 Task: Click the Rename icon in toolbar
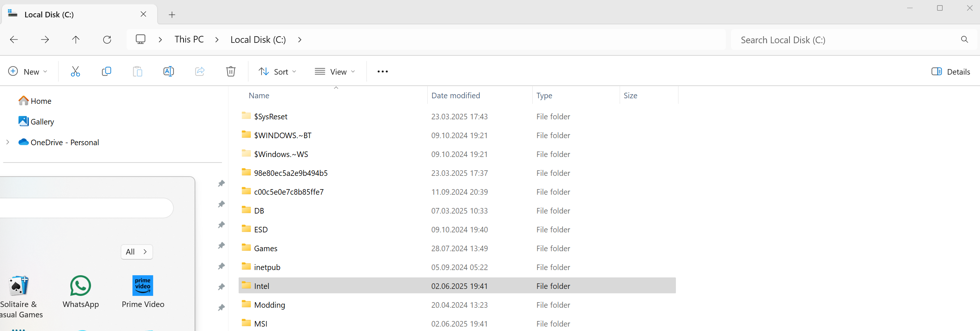(169, 71)
